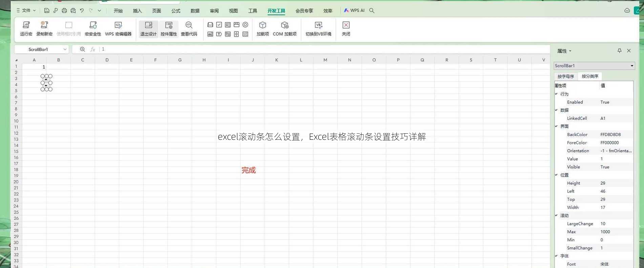Open COM Add-ins (COM 加载项)

[x=285, y=28]
